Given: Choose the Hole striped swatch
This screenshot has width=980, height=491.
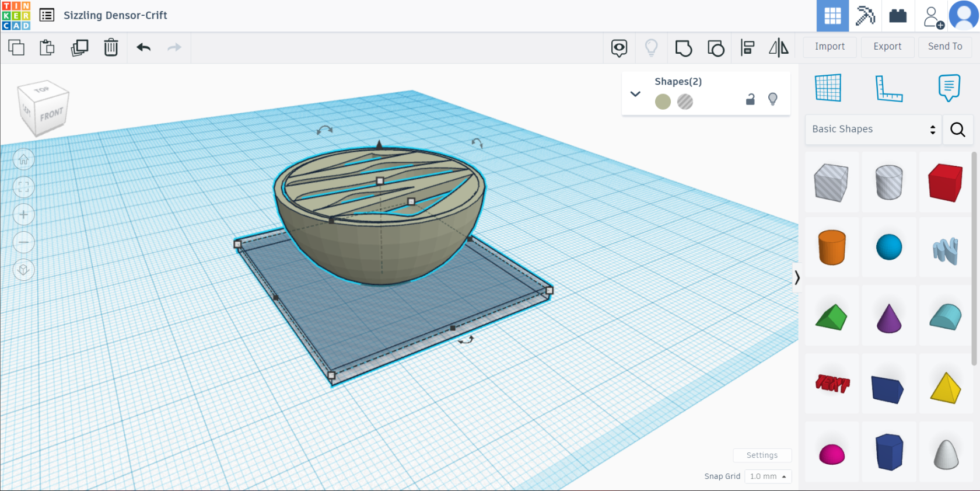Looking at the screenshot, I should tap(685, 102).
